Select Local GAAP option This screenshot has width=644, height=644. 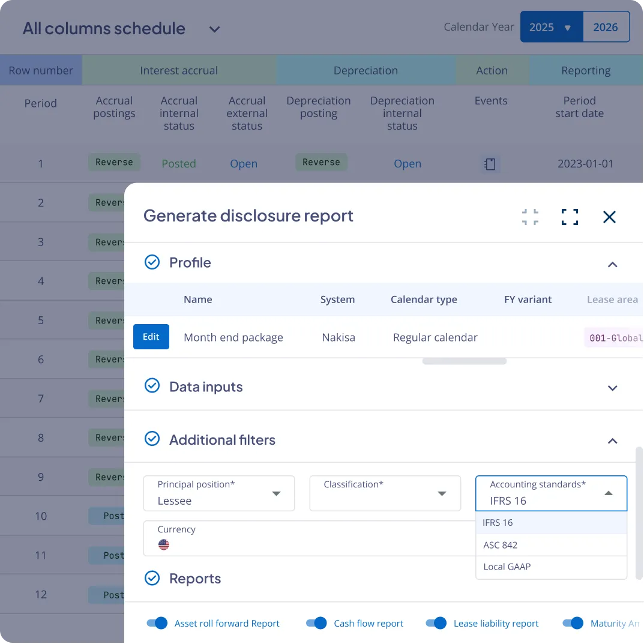(551, 567)
